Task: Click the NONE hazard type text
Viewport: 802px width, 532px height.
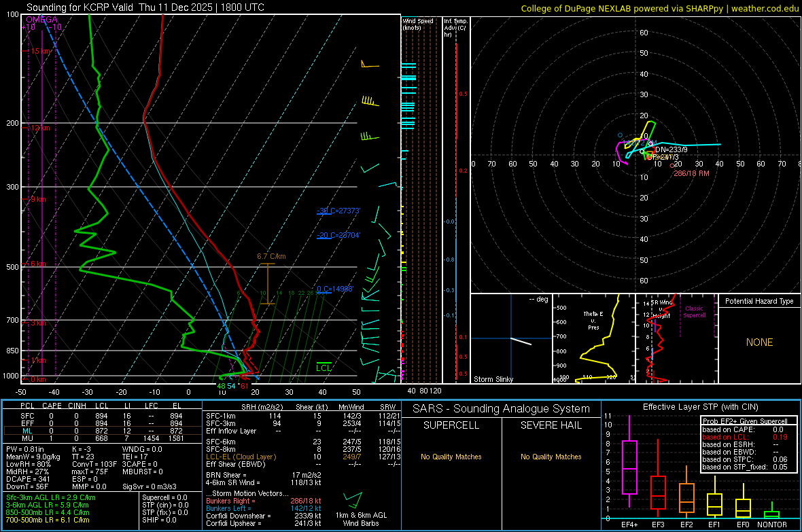Action: tap(759, 342)
